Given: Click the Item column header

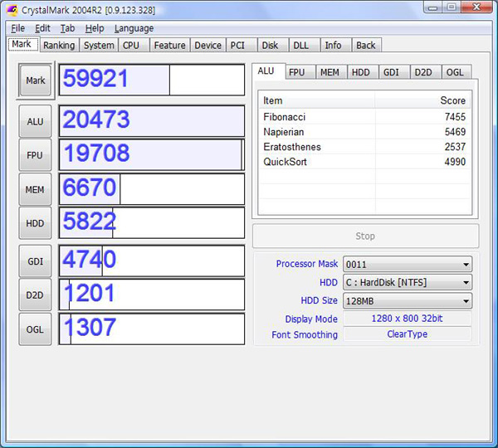Looking at the screenshot, I should point(317,100).
